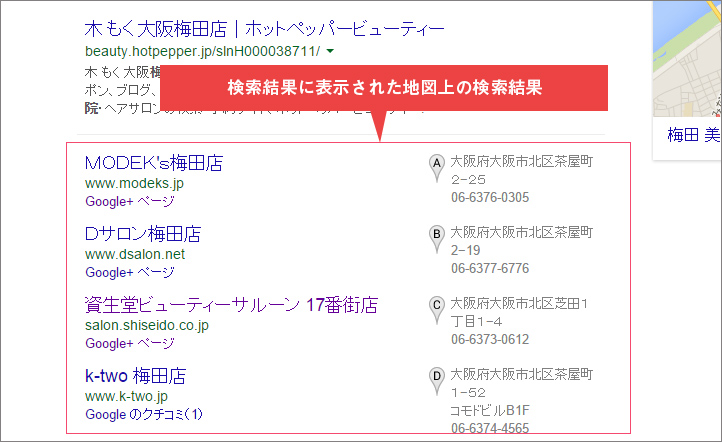Click www.k-two.jp URL

(126, 396)
